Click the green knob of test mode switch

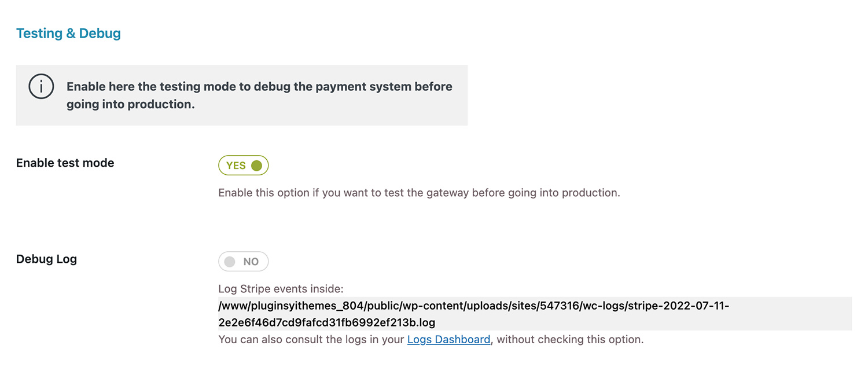pyautogui.click(x=257, y=166)
